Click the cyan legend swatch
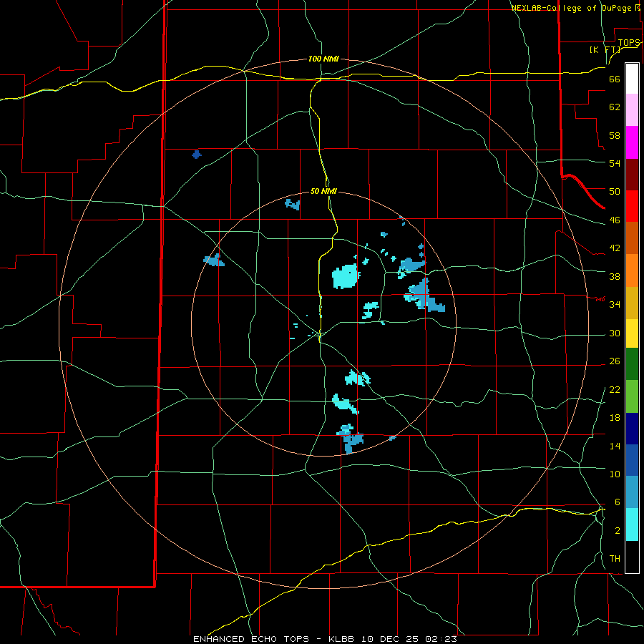This screenshot has height=644, width=644. 632,525
